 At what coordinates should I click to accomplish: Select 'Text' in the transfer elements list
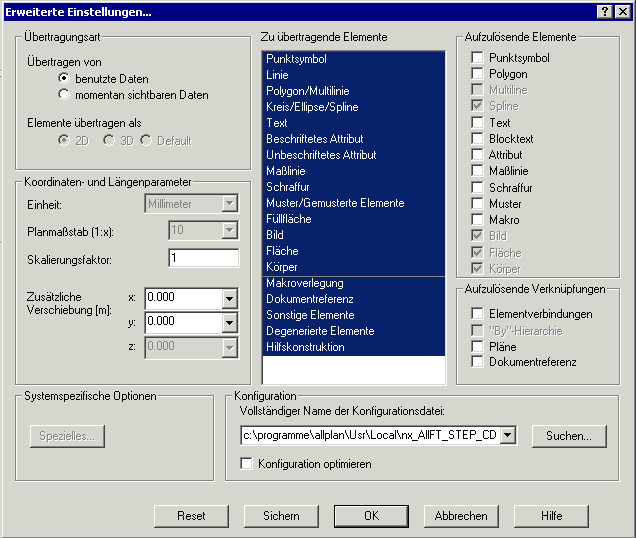coord(354,123)
